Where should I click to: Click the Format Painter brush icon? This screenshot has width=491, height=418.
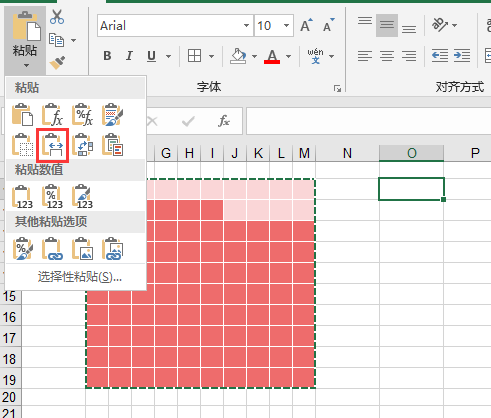click(57, 63)
